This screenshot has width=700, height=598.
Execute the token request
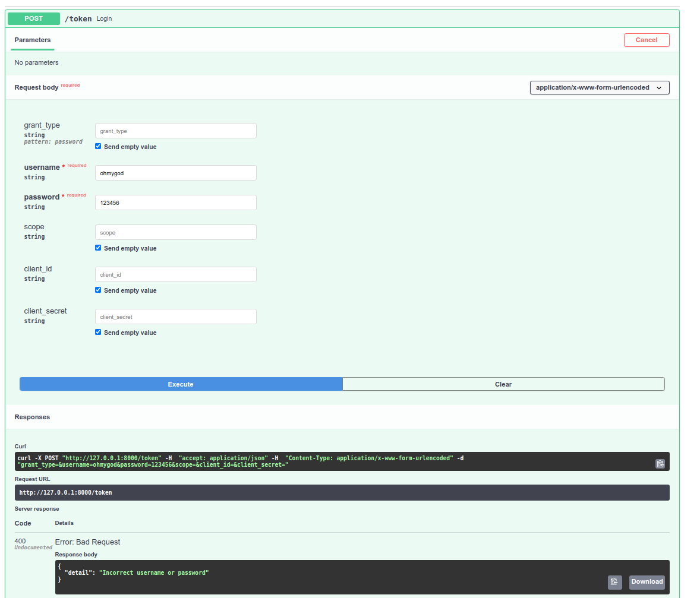pos(181,384)
